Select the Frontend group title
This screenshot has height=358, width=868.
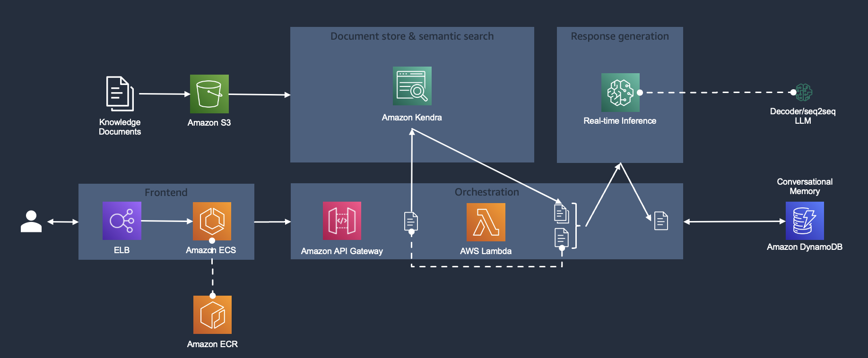point(166,193)
